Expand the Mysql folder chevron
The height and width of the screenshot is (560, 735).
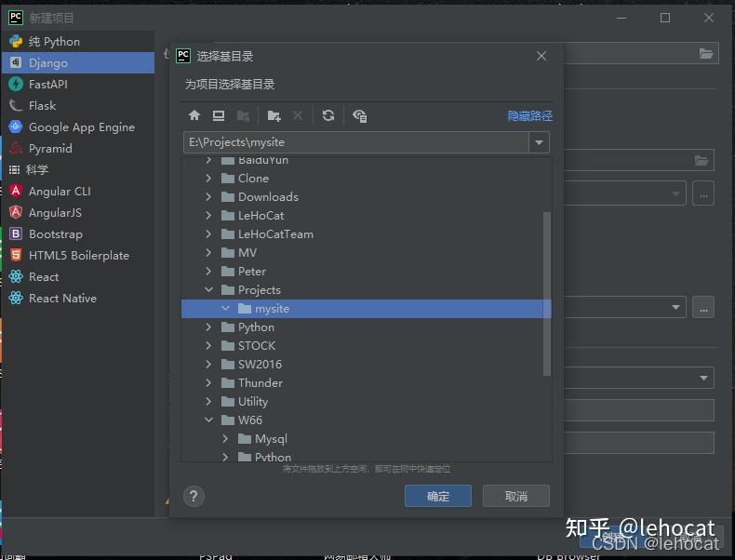(225, 439)
